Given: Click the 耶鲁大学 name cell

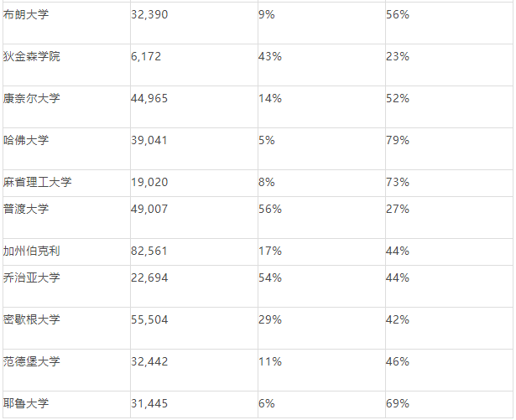Looking at the screenshot, I should pos(26,403).
